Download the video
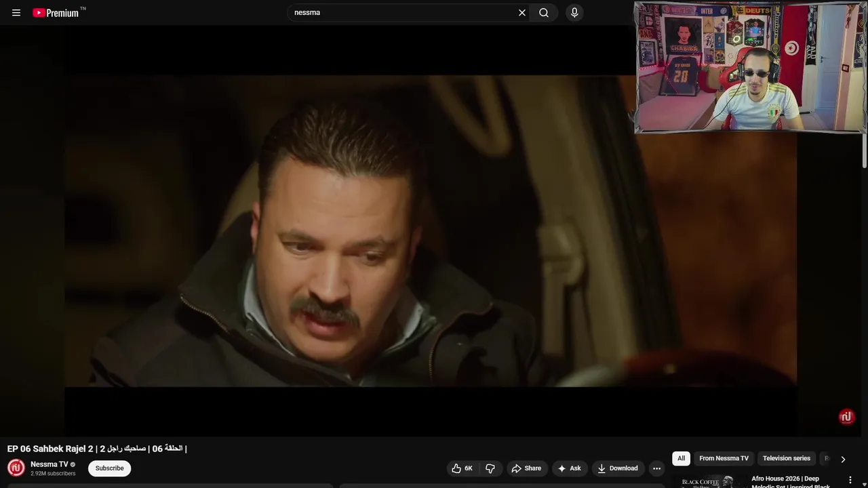868x488 pixels. coord(618,468)
